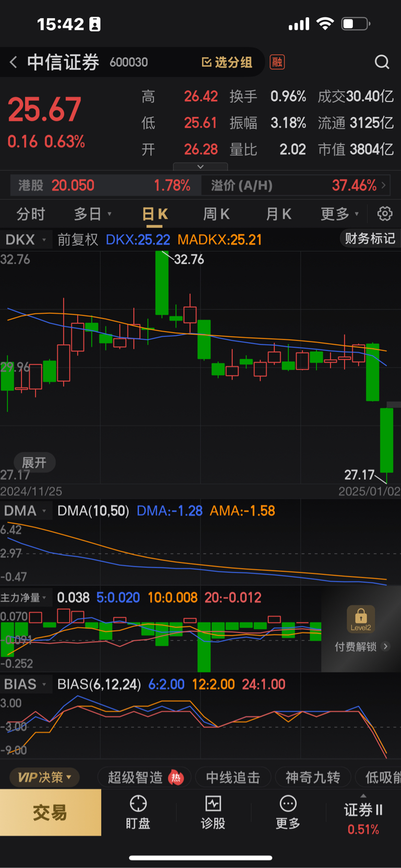Select the 日K tab
Image resolution: width=401 pixels, height=868 pixels.
tap(155, 214)
